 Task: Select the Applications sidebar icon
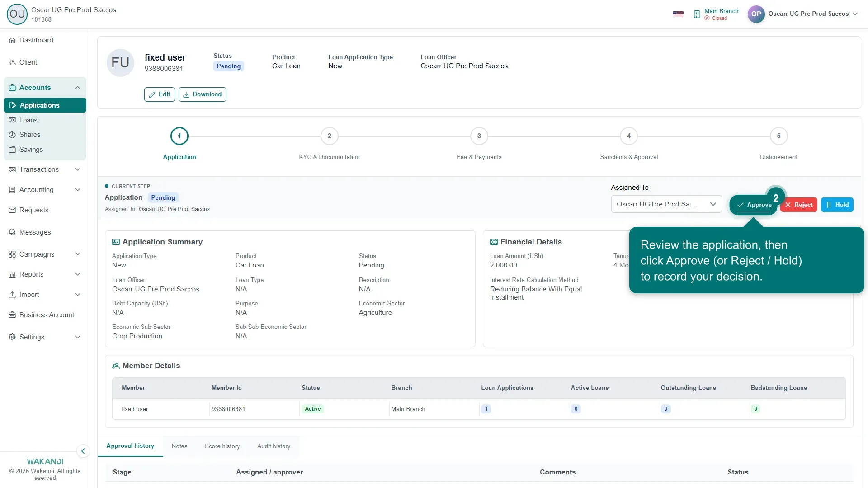[x=12, y=105]
